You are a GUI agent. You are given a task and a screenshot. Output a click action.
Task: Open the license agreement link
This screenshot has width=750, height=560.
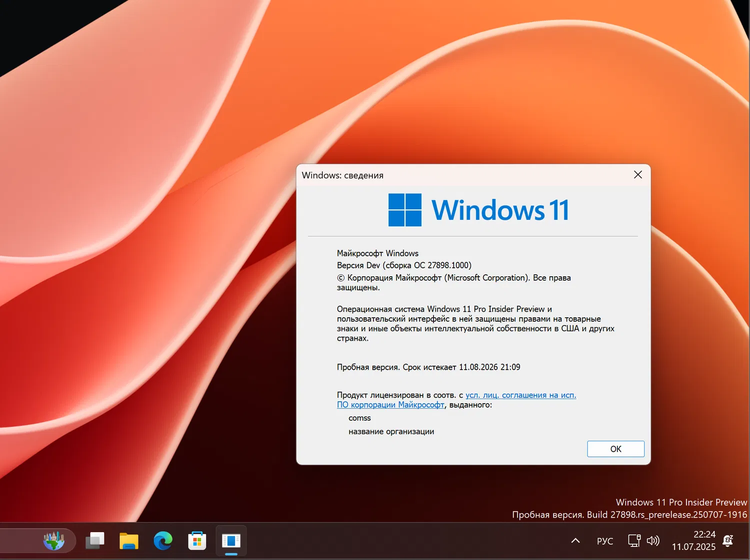tap(520, 395)
